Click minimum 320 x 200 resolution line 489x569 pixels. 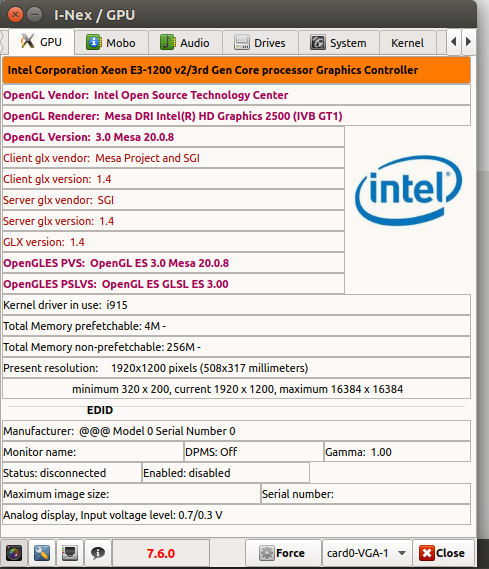(237, 389)
